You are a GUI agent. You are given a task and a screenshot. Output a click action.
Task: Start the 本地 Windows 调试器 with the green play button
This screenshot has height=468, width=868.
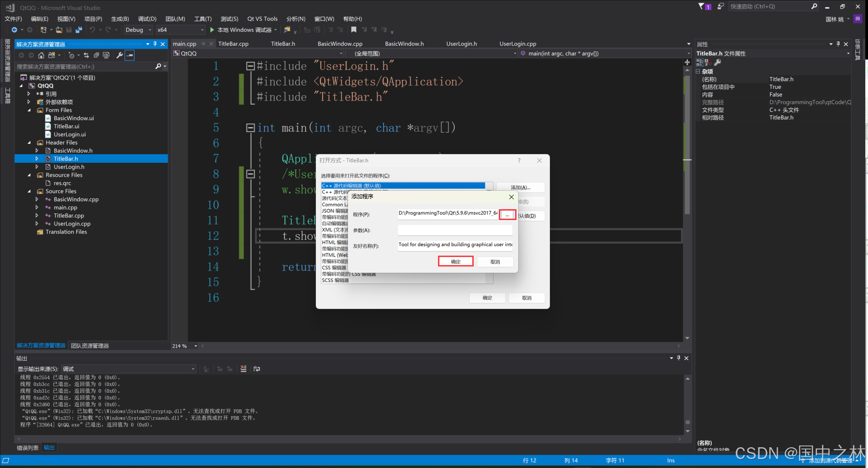tap(212, 30)
